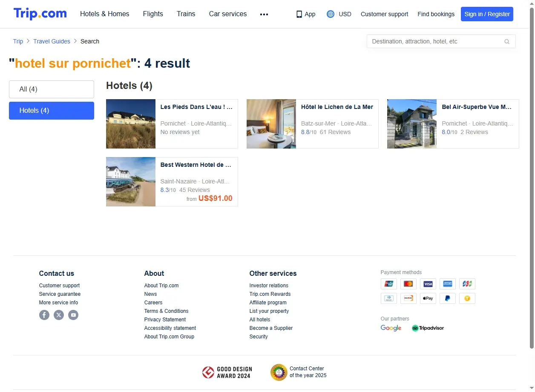Click the Good Design Award 2024 badge
Viewport: 535px width, 392px height.
pos(227,372)
